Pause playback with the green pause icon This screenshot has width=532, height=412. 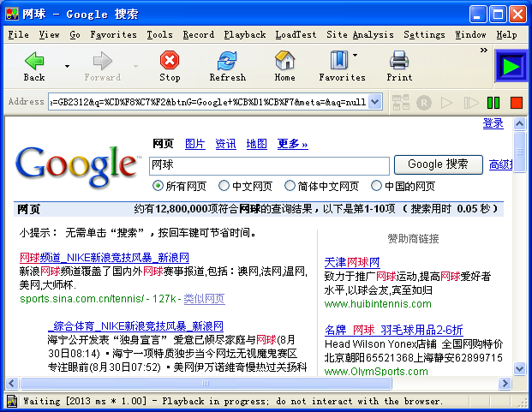tap(493, 103)
